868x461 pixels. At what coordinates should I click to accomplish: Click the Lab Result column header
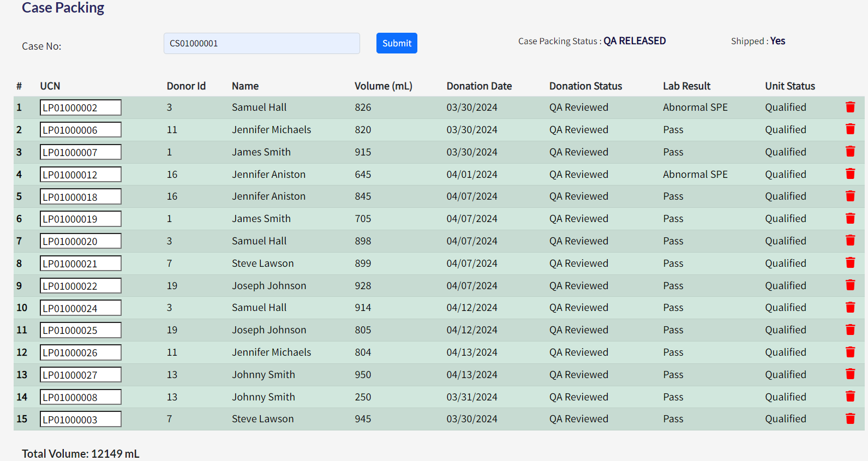coord(686,86)
